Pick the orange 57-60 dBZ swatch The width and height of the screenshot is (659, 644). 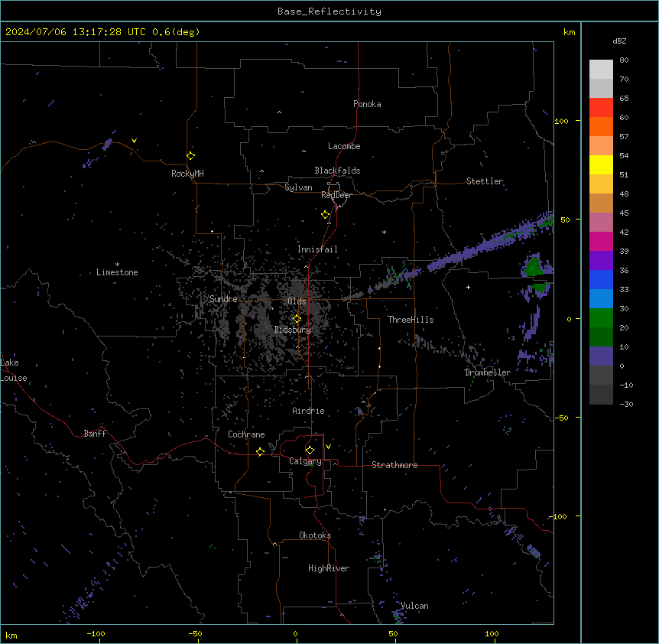[x=601, y=126]
